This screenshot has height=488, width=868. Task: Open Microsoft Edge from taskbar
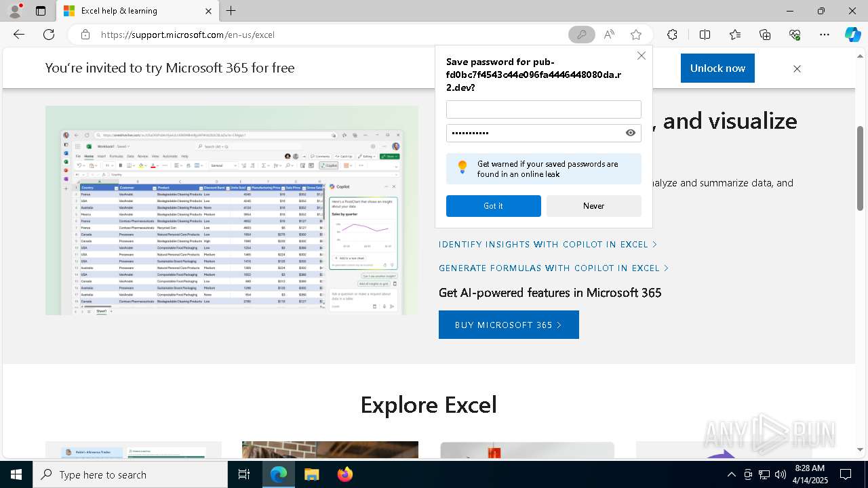(x=279, y=474)
